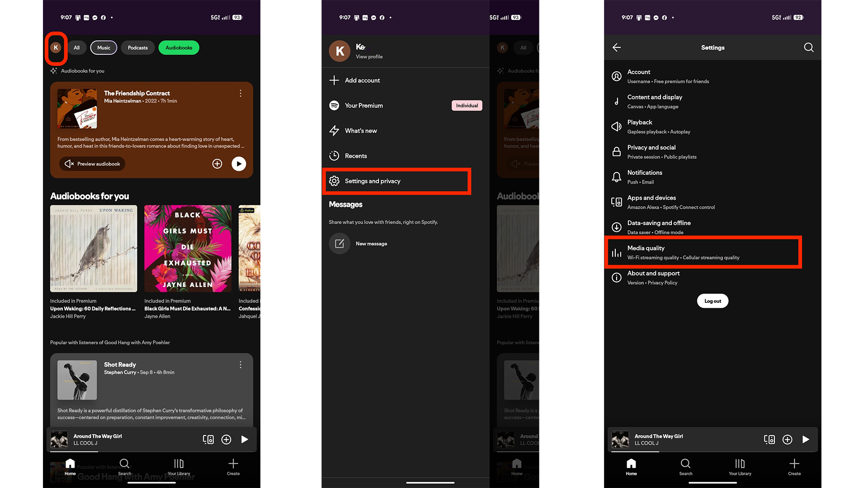The width and height of the screenshot is (868, 488).
Task: Open three-dot menu for The Friendship Contract
Action: 241,93
